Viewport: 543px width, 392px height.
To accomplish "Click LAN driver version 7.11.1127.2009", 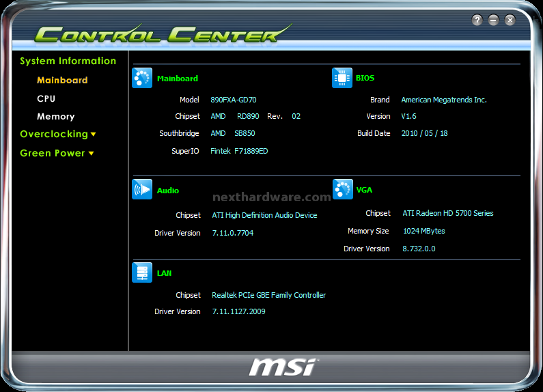I will click(238, 311).
